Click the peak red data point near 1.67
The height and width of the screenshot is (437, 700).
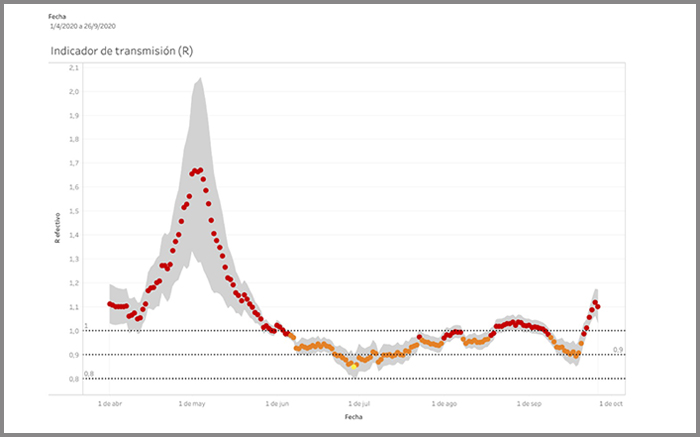[200, 170]
